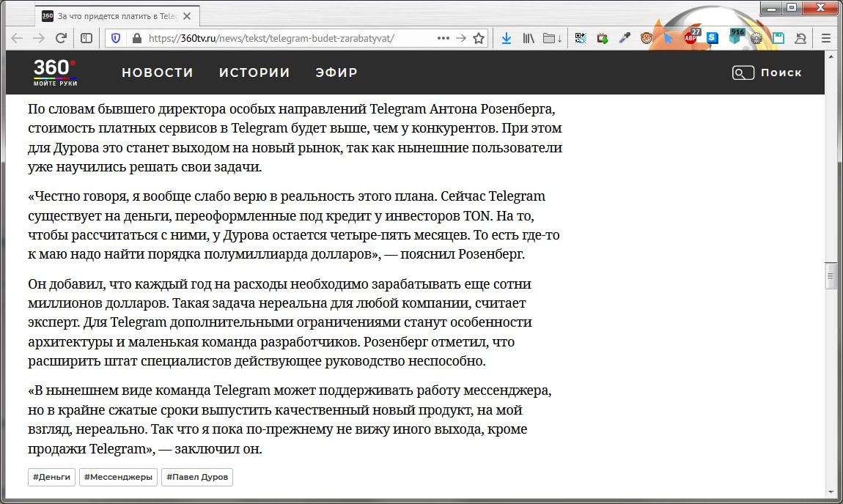The width and height of the screenshot is (843, 504).
Task: Click the undo closed tab extension
Action: tap(800, 38)
